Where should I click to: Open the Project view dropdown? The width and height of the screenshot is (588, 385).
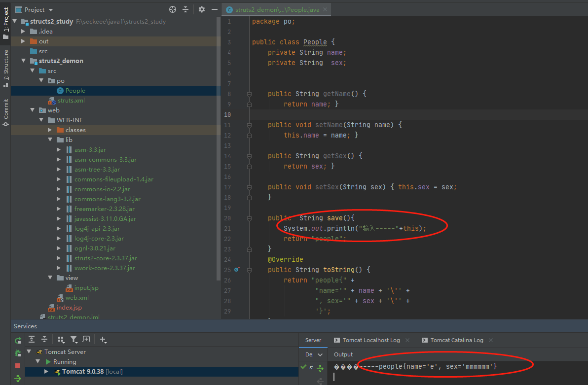click(x=51, y=10)
